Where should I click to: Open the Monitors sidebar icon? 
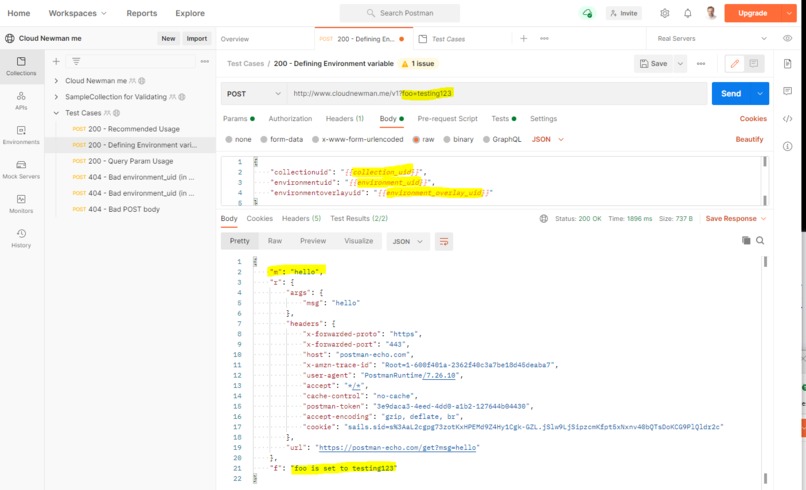21,204
